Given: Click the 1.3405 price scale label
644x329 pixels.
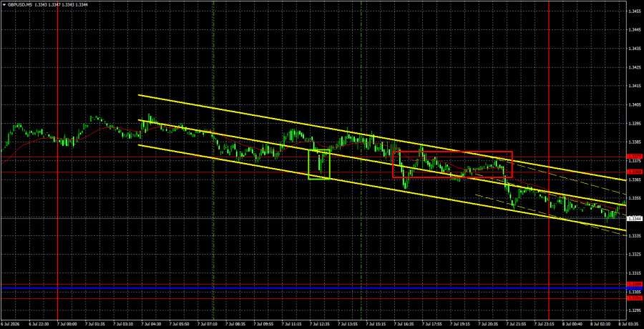Looking at the screenshot, I should 635,104.
